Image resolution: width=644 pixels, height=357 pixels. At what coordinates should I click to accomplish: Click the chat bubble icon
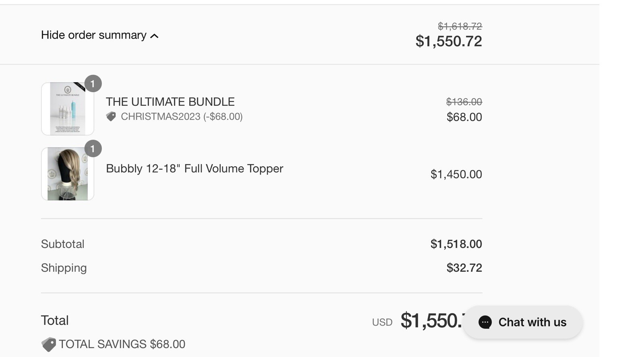click(485, 322)
